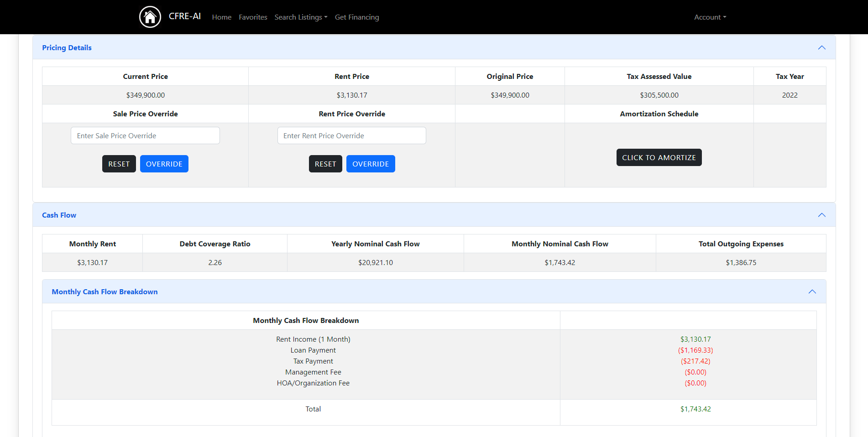Click OVERRIDE under Rent Price Override

(371, 164)
